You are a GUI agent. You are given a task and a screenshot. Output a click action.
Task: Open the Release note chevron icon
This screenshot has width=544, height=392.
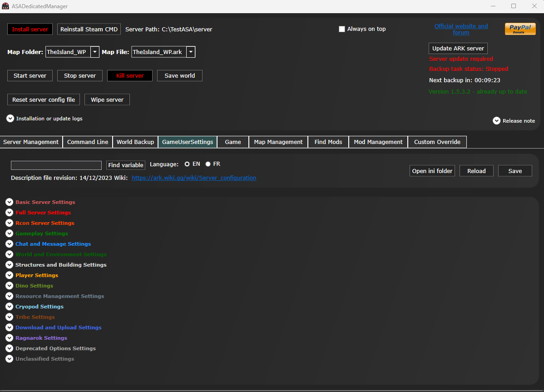(x=497, y=121)
